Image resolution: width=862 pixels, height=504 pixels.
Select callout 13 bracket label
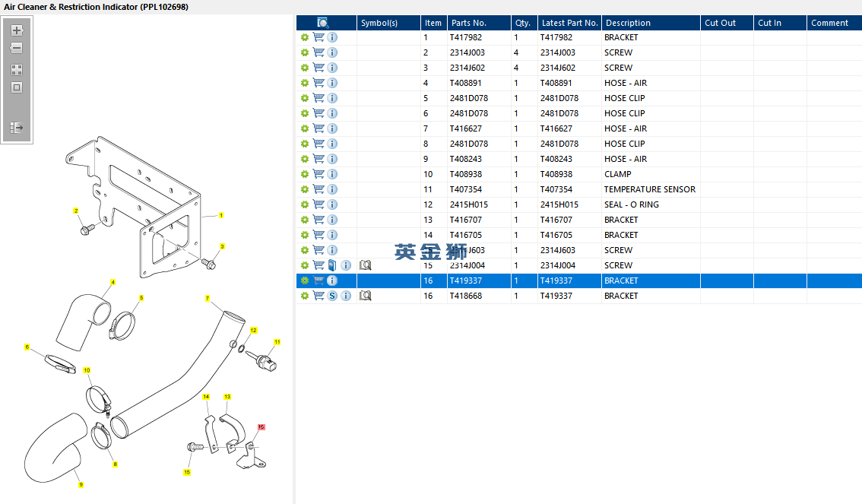click(x=227, y=397)
